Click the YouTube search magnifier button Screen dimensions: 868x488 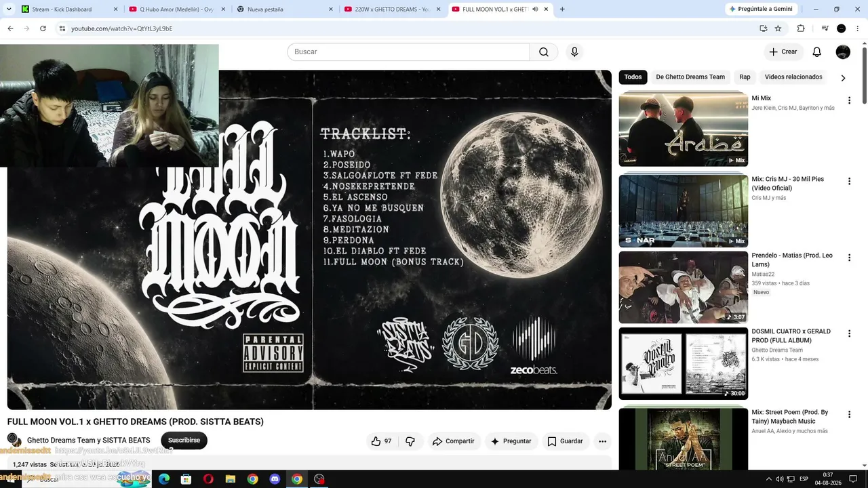pos(544,52)
